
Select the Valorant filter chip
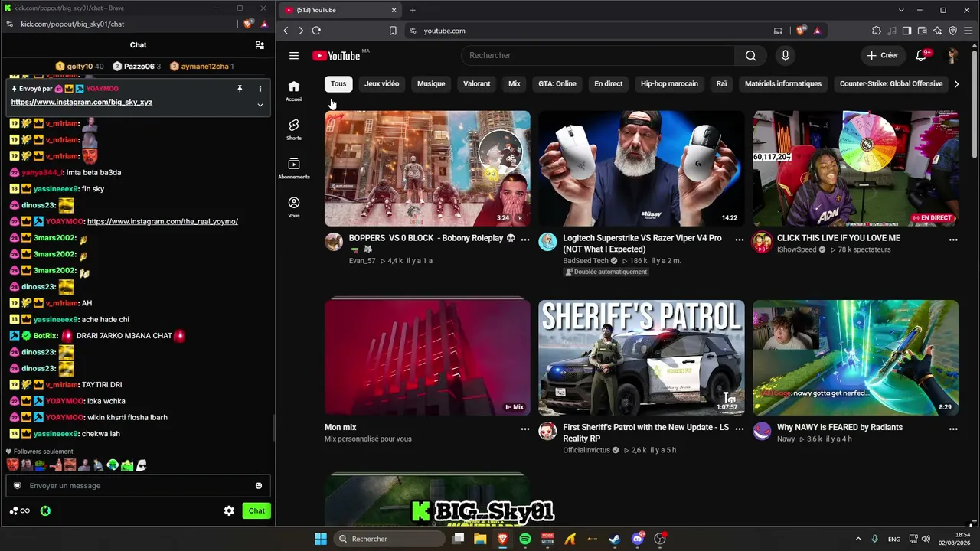(476, 84)
